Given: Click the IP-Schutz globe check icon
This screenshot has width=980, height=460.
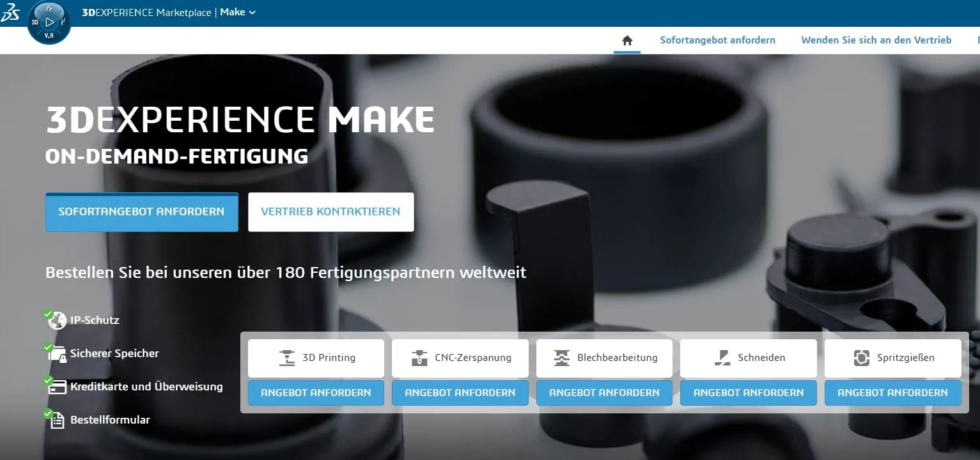Looking at the screenshot, I should point(56,319).
